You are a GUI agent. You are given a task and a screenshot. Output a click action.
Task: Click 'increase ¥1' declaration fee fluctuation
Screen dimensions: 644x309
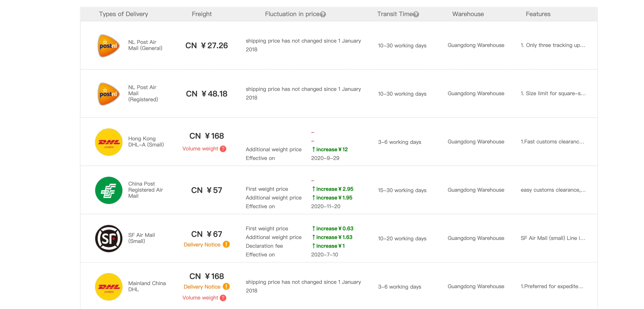click(x=328, y=246)
